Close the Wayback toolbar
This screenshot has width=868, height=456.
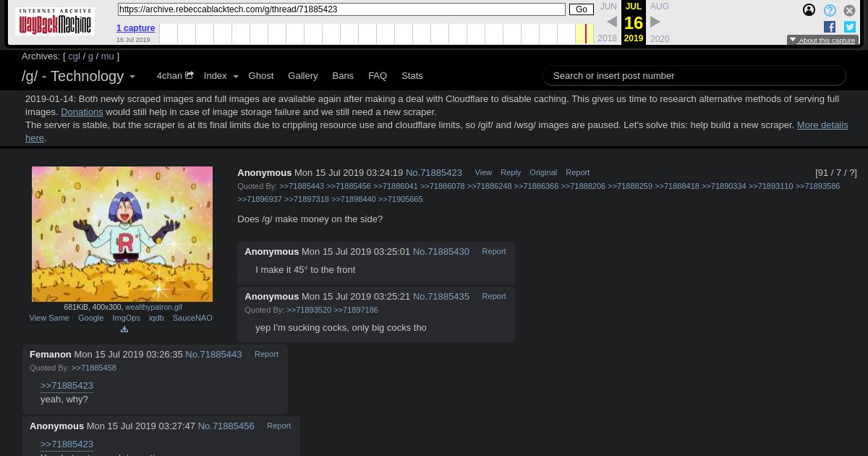850,10
